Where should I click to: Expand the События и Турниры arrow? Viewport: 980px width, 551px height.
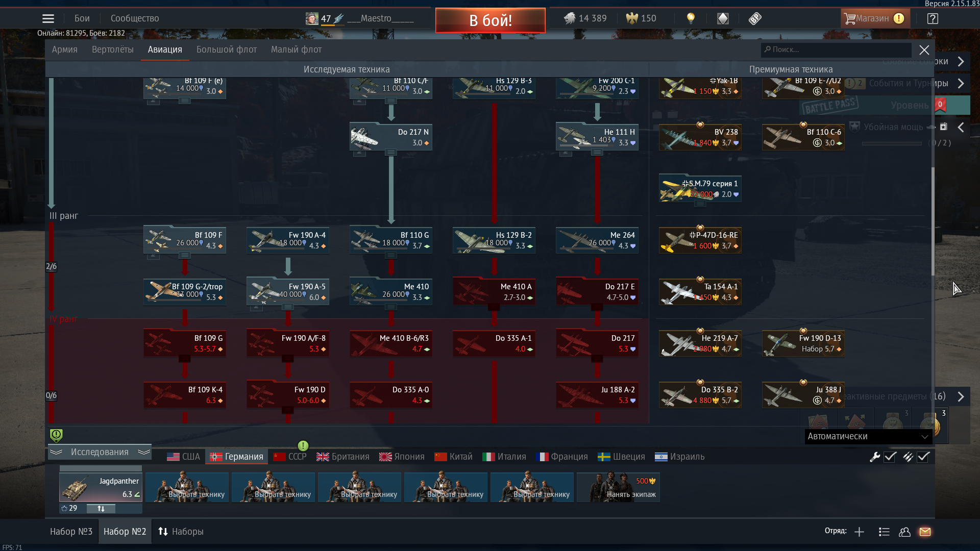click(961, 83)
